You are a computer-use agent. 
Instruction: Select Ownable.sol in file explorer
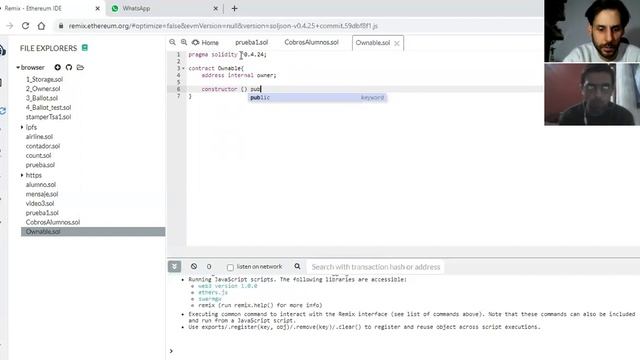click(93, 231)
